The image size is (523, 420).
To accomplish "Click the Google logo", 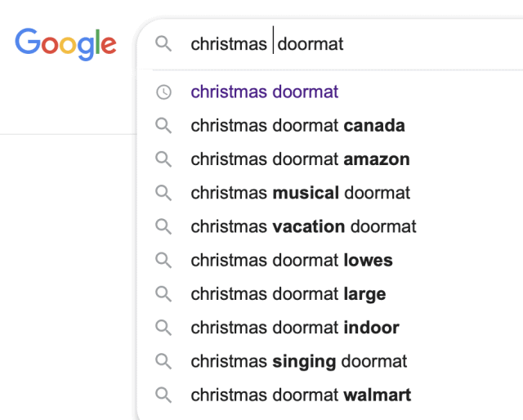I will [x=65, y=43].
